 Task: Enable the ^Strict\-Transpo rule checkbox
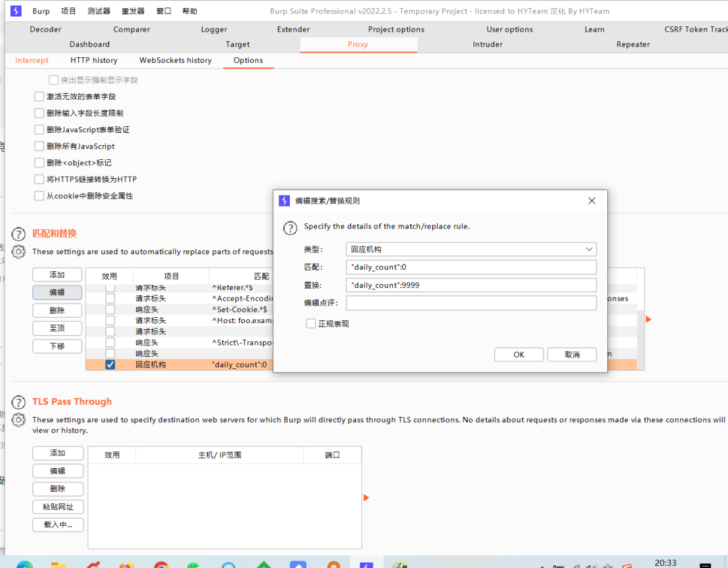point(110,343)
